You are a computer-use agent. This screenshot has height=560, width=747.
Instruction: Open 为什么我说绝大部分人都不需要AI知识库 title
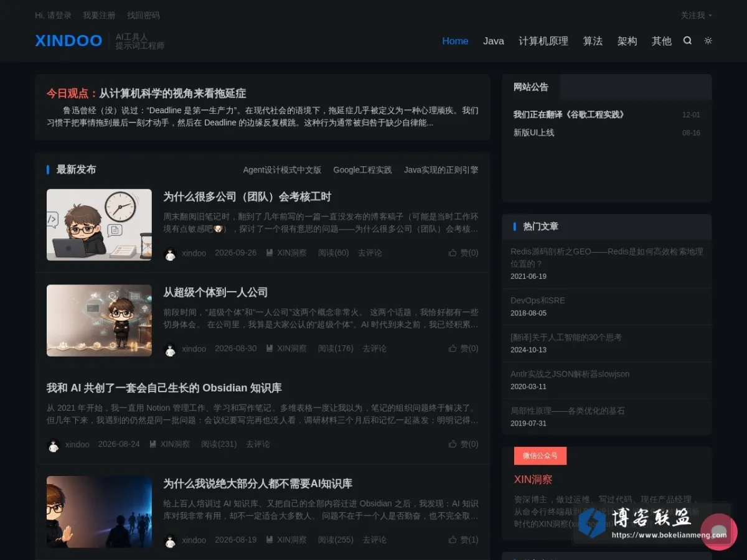[x=258, y=483]
